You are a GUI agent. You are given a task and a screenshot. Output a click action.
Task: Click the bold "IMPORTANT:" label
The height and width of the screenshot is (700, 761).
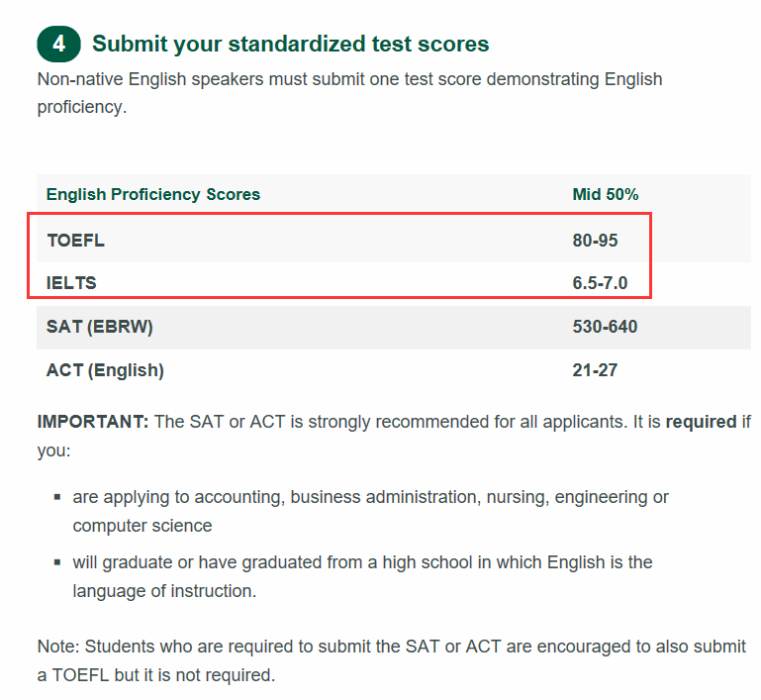[93, 422]
